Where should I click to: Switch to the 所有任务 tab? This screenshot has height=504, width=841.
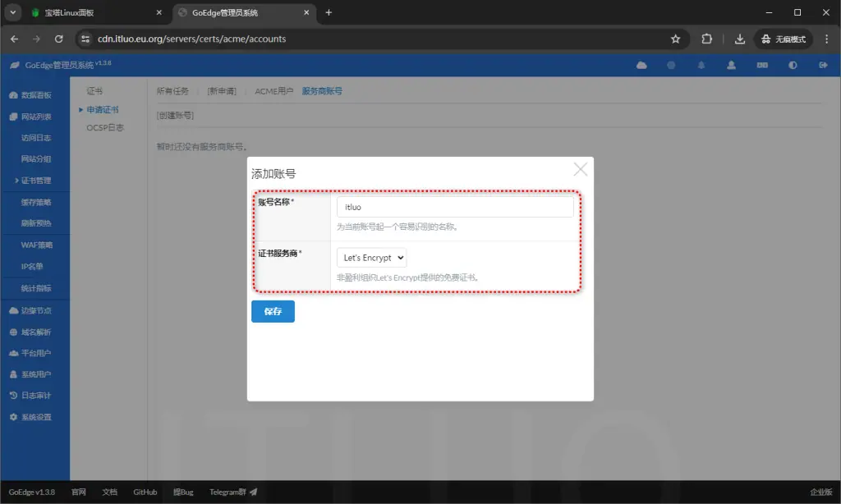(x=172, y=90)
